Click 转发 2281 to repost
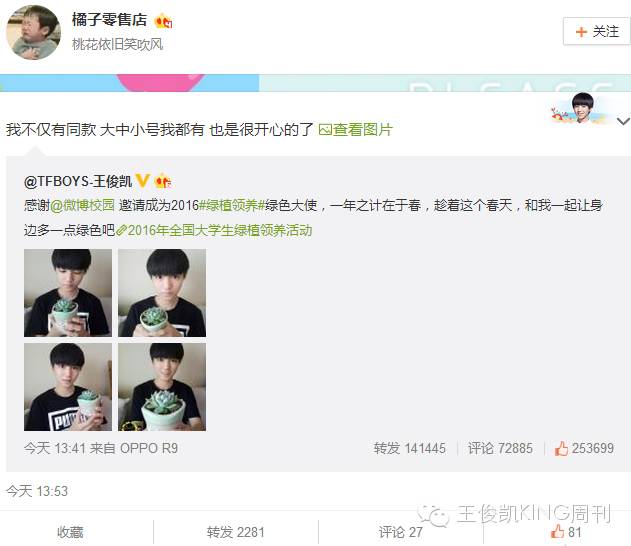Viewport: 631px width, 546px height. [x=235, y=532]
